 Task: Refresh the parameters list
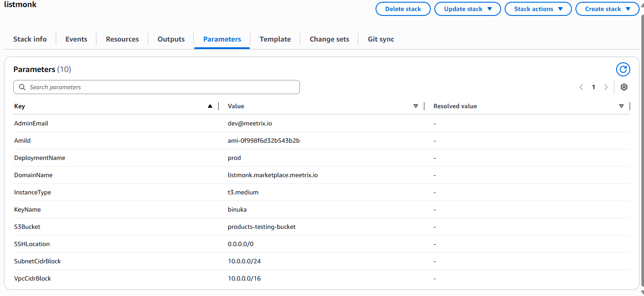[623, 69]
